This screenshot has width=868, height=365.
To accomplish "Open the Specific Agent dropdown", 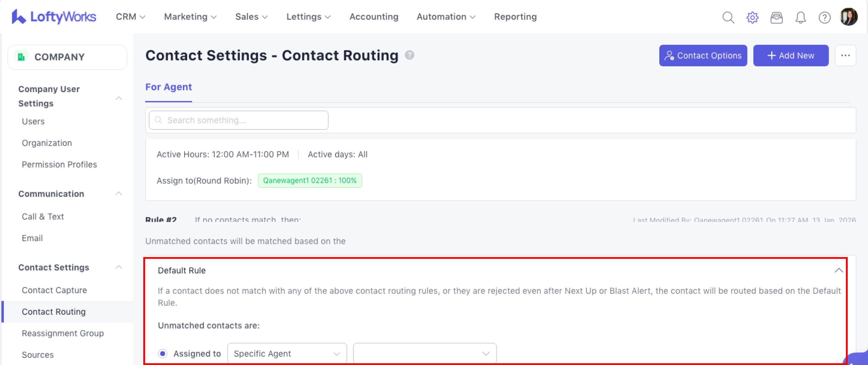I will [287, 354].
